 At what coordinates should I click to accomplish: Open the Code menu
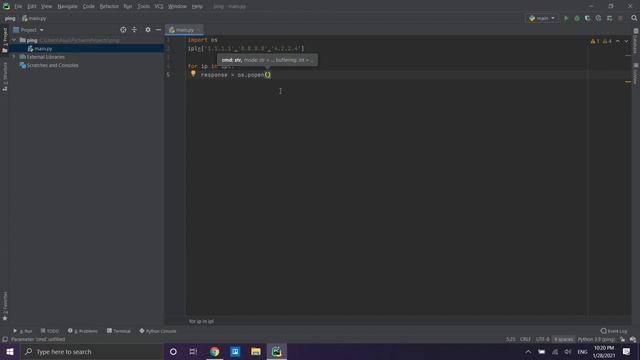[x=89, y=7]
